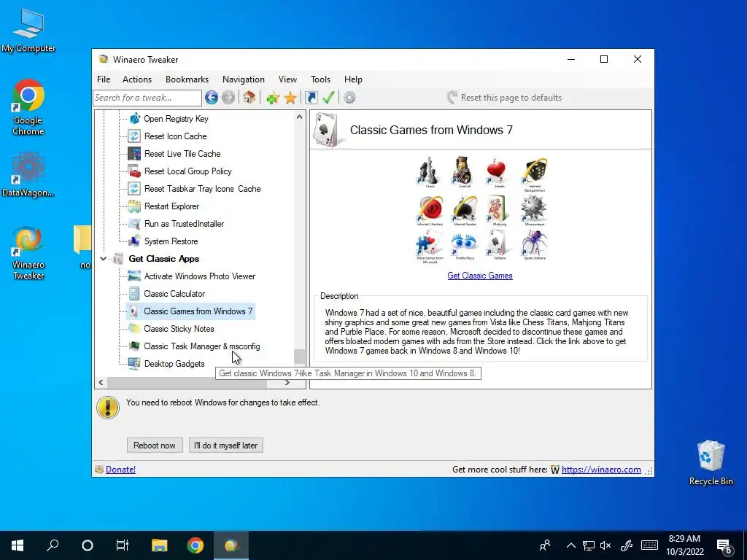Open the taskbar Search icon
The width and height of the screenshot is (747, 560).
tap(53, 545)
